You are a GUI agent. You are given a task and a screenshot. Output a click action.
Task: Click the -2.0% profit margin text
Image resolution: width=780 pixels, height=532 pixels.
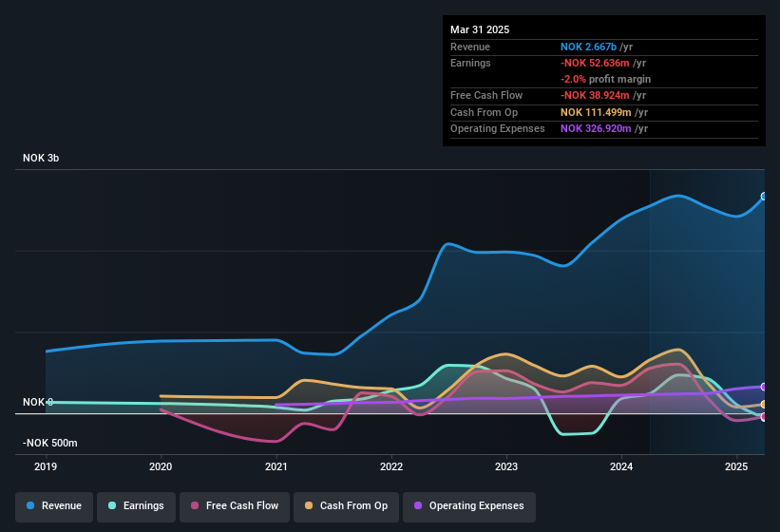tap(605, 79)
